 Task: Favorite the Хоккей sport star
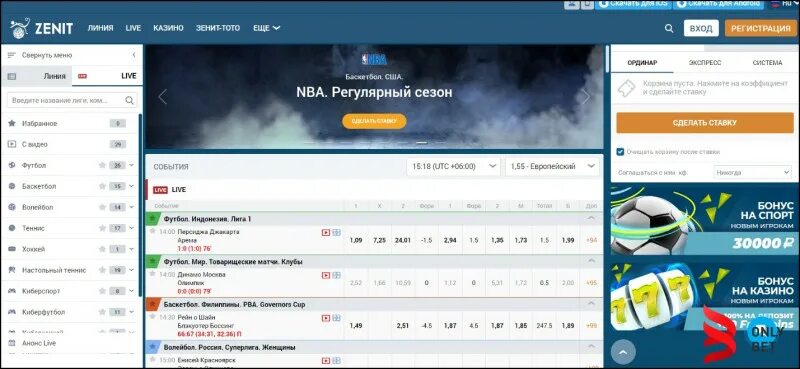point(102,249)
